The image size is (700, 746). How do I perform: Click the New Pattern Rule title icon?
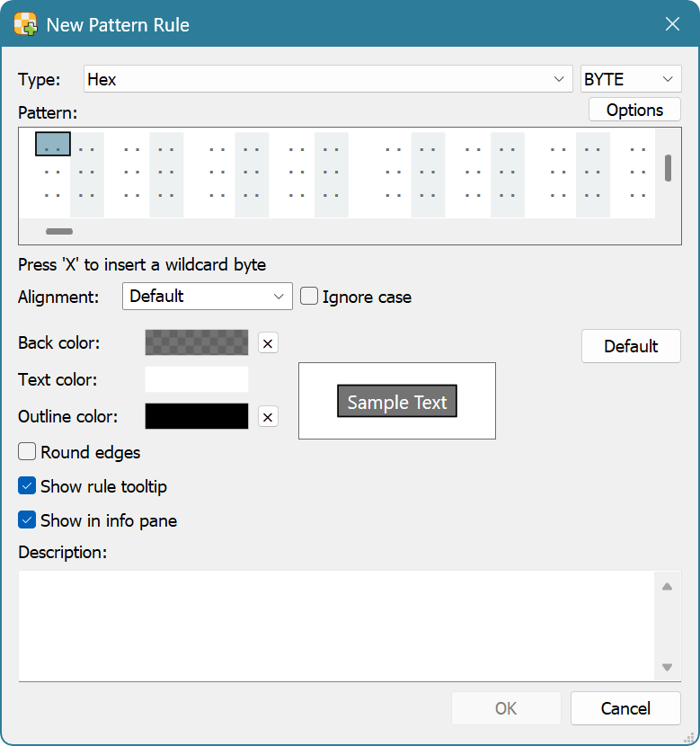pos(26,24)
